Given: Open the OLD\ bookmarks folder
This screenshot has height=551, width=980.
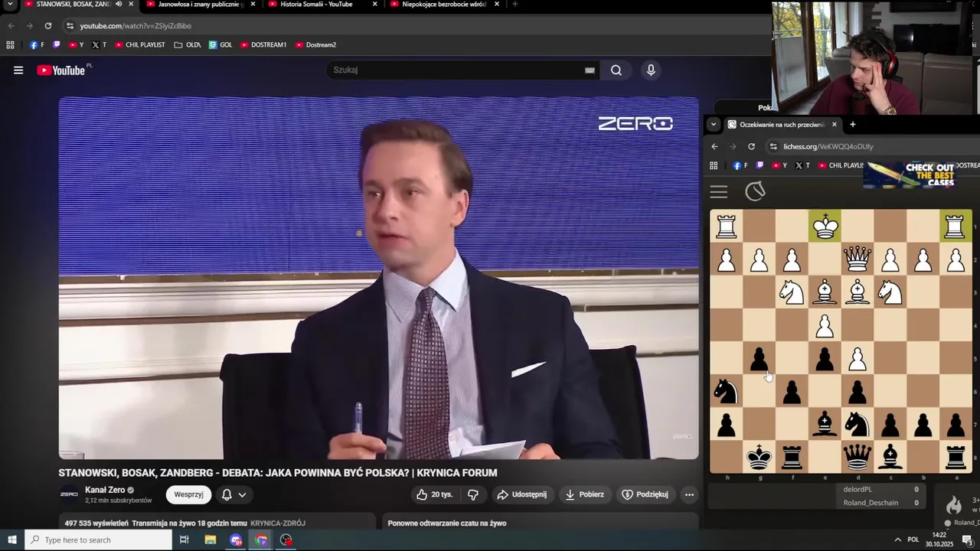Looking at the screenshot, I should [188, 45].
